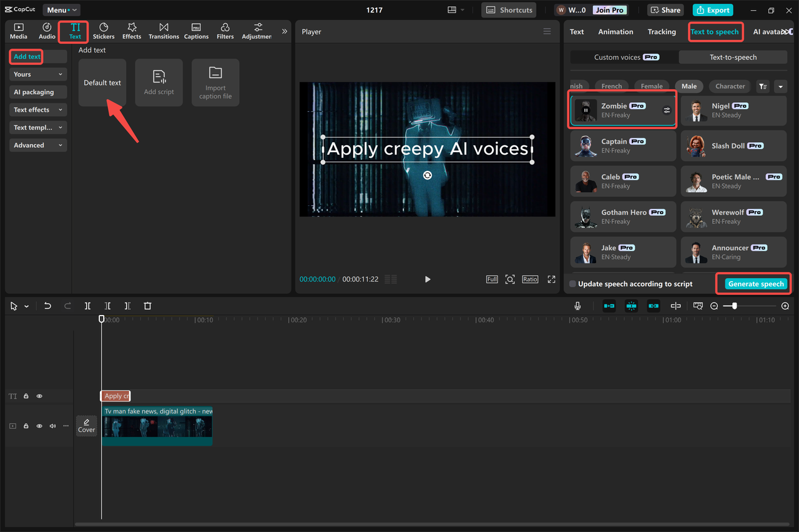
Task: Open the Menu dropdown
Action: 62,10
